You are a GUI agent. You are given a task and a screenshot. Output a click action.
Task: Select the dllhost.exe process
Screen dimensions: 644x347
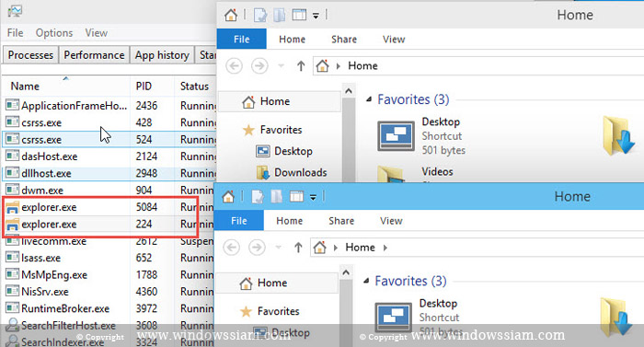tap(109, 173)
